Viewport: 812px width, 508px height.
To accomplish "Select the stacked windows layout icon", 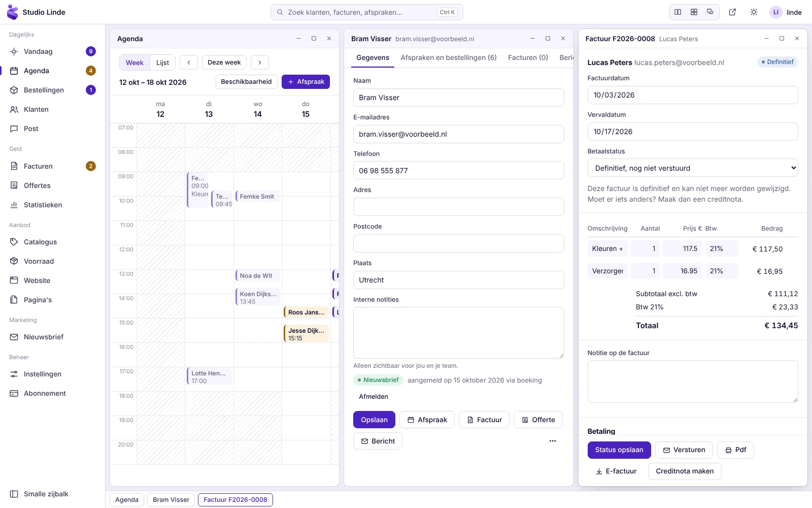I will 710,12.
